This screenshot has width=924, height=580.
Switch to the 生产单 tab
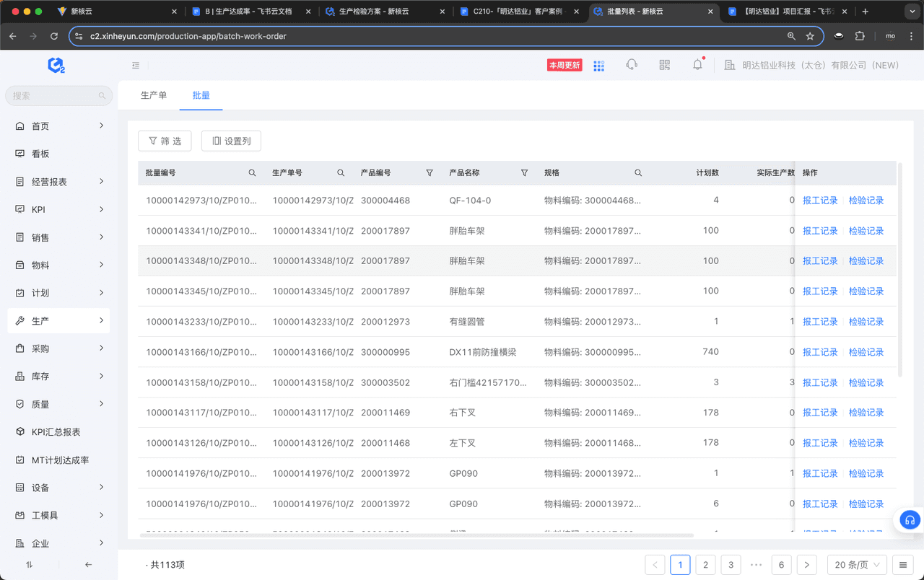point(153,95)
